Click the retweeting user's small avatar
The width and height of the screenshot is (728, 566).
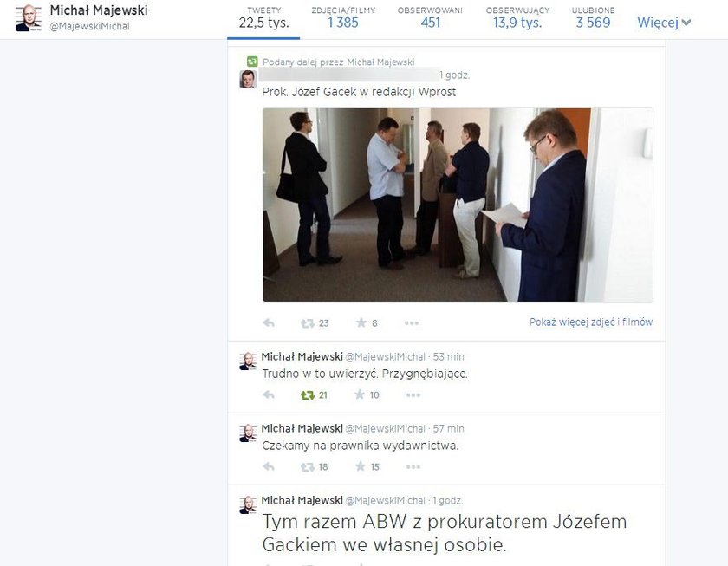(x=248, y=79)
